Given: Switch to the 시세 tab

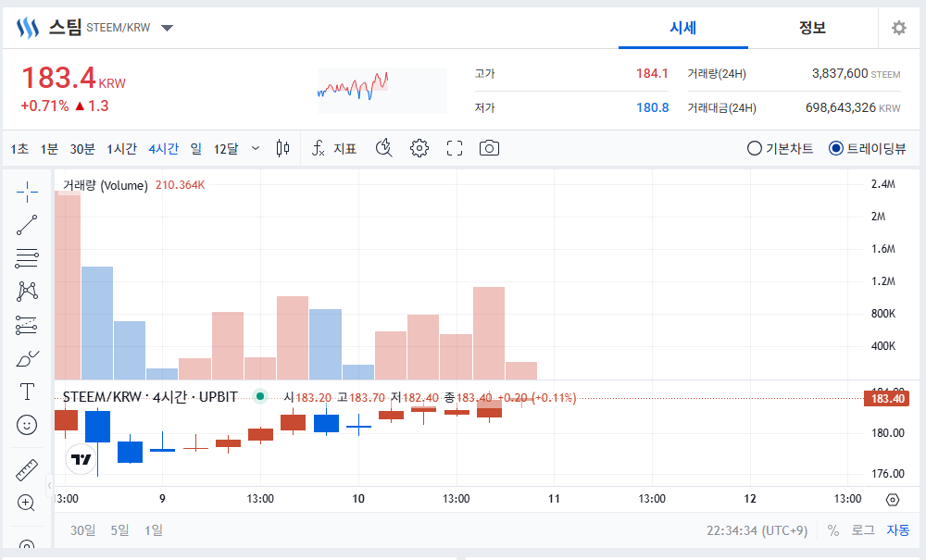Looking at the screenshot, I should 683,28.
